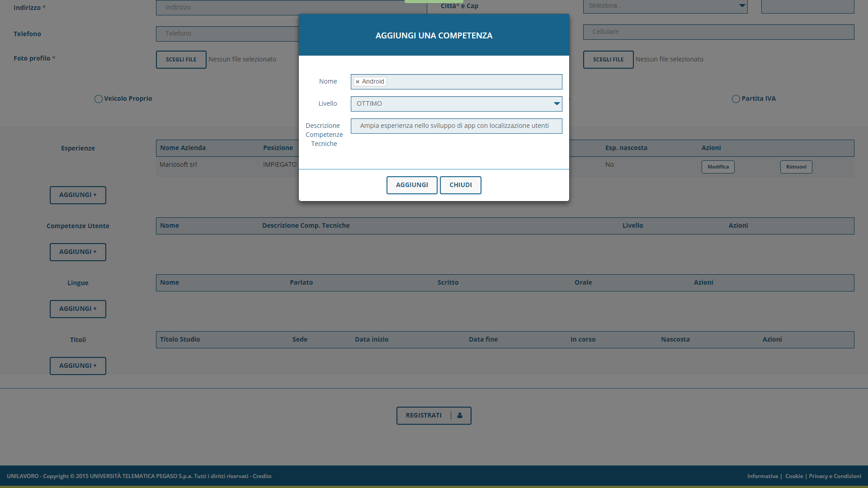The image size is (868, 488).
Task: Add a new language under Lingue
Action: (x=78, y=309)
